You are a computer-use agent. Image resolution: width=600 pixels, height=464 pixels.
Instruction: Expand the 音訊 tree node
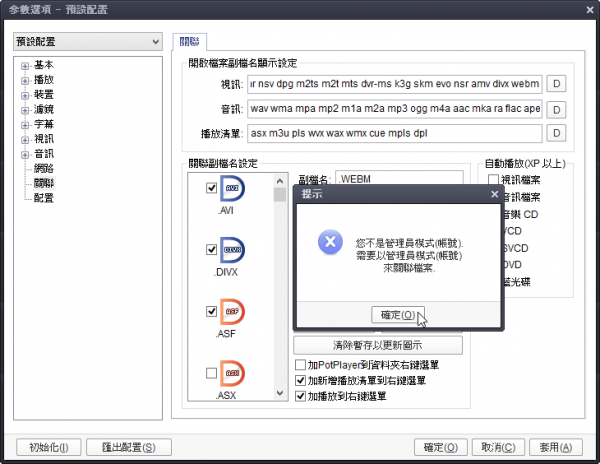click(25, 155)
